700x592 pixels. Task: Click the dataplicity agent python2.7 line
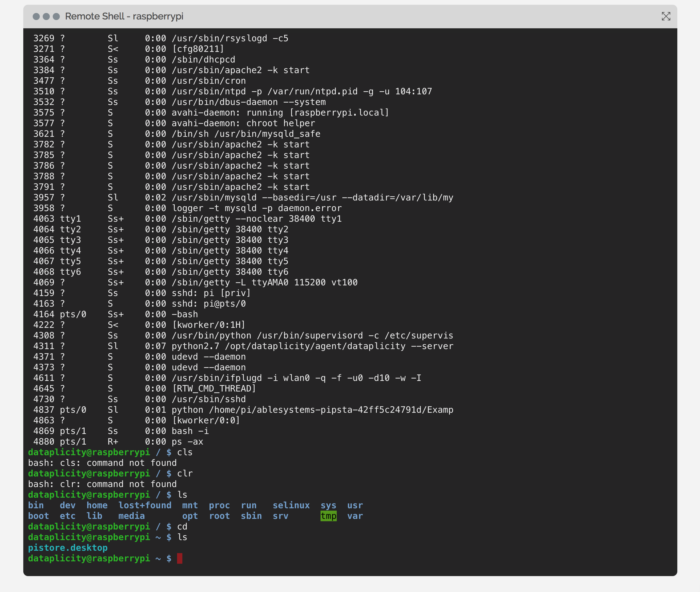coord(312,346)
